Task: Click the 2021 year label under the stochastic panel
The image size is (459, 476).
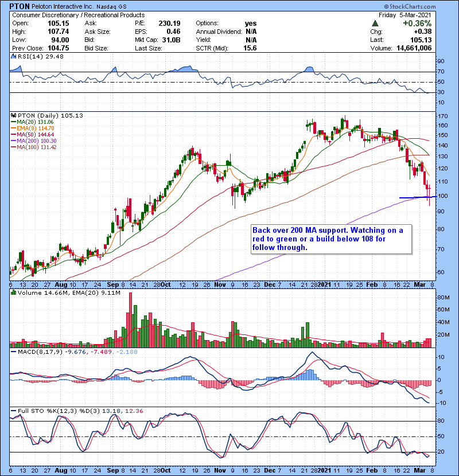Action: coord(324,470)
